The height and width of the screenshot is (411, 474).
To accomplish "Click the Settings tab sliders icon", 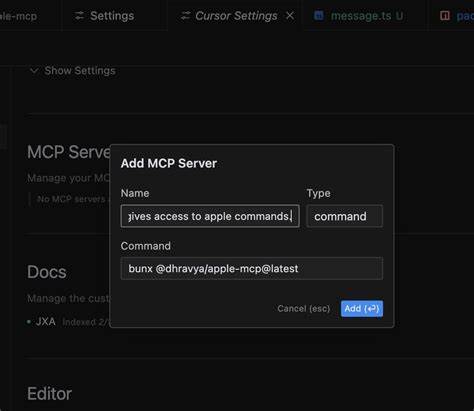I will 79,16.
